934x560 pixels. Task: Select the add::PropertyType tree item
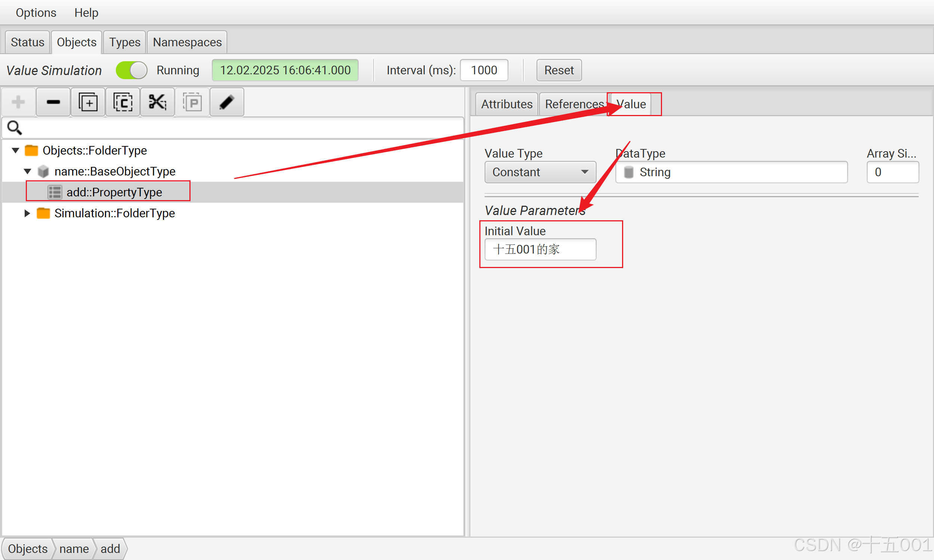[114, 192]
